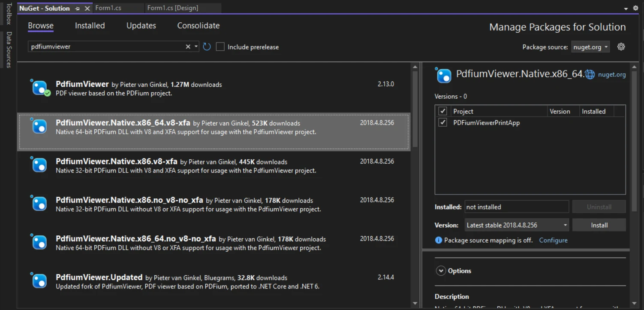Click the refresh search results icon
This screenshot has height=310, width=644.
tap(207, 47)
